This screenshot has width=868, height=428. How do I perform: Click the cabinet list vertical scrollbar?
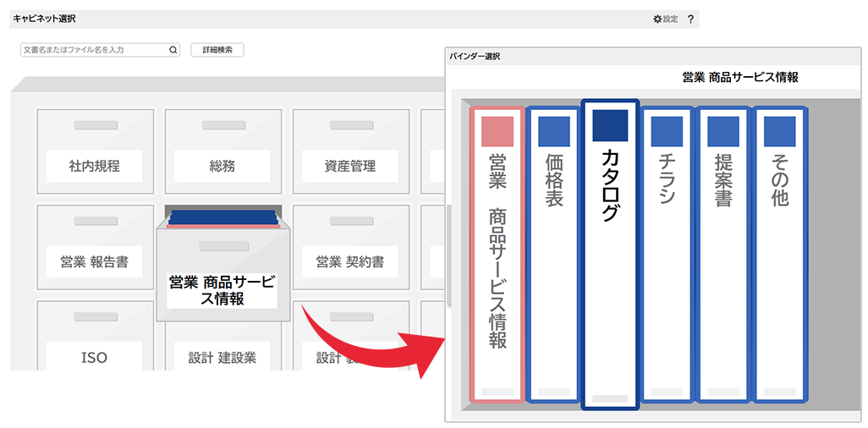tap(449, 254)
